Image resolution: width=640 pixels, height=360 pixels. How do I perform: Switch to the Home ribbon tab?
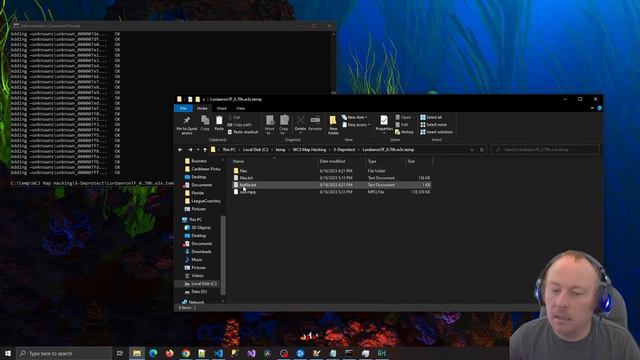[x=202, y=108]
